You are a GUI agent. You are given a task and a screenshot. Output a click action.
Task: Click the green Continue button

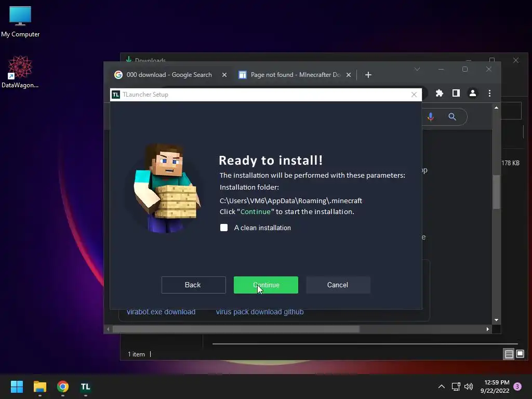point(265,285)
